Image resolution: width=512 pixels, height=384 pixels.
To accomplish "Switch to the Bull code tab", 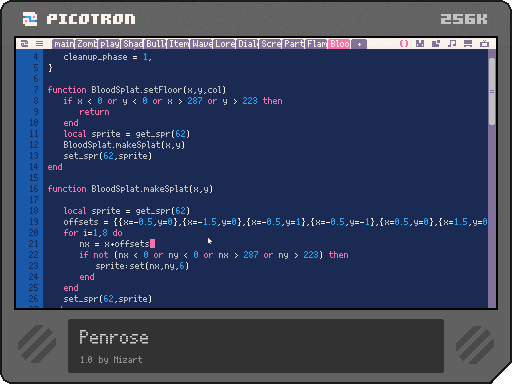I will (156, 44).
